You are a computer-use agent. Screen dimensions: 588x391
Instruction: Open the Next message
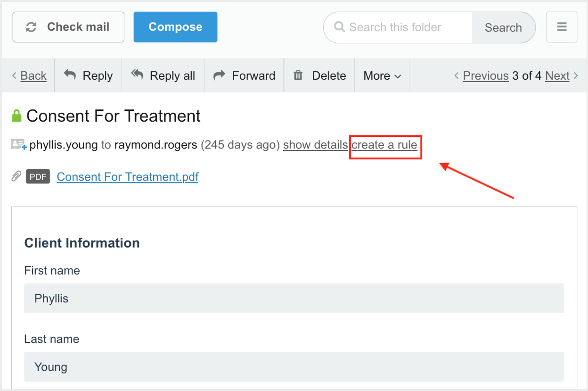[557, 75]
